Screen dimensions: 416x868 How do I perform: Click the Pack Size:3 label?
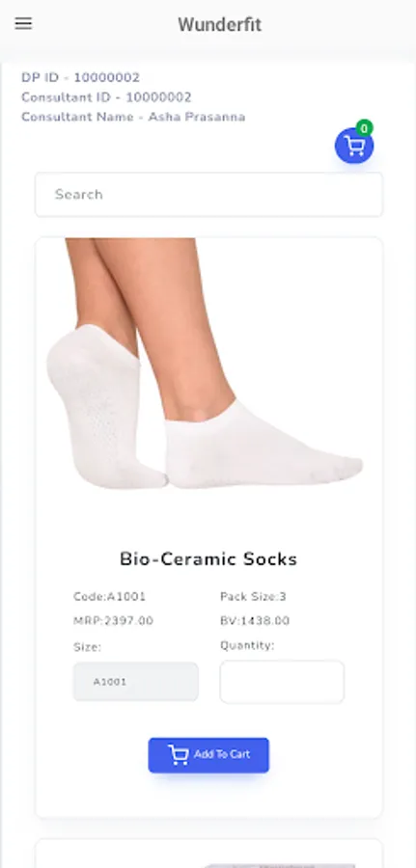(253, 597)
